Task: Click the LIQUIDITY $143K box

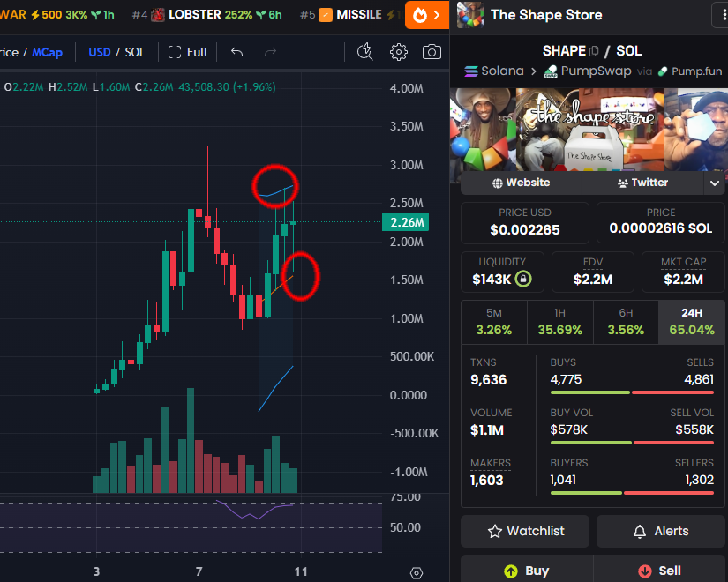Action: (x=502, y=272)
